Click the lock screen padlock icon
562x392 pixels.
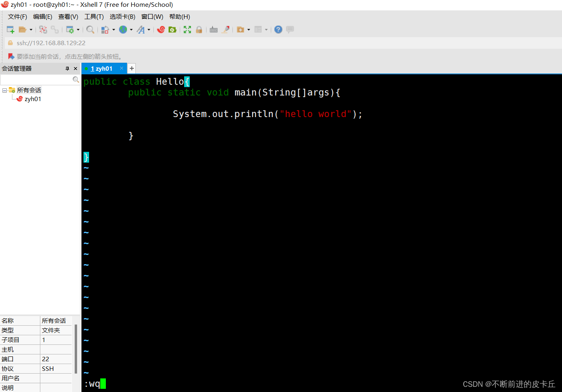tap(199, 30)
